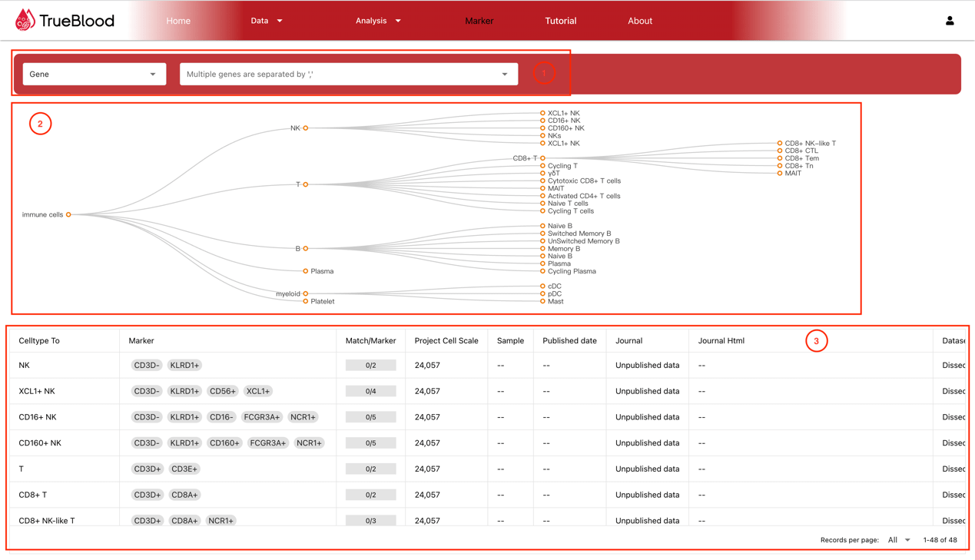The height and width of the screenshot is (560, 975).
Task: Click the XCL1+ NK celltype cell
Action: (37, 391)
